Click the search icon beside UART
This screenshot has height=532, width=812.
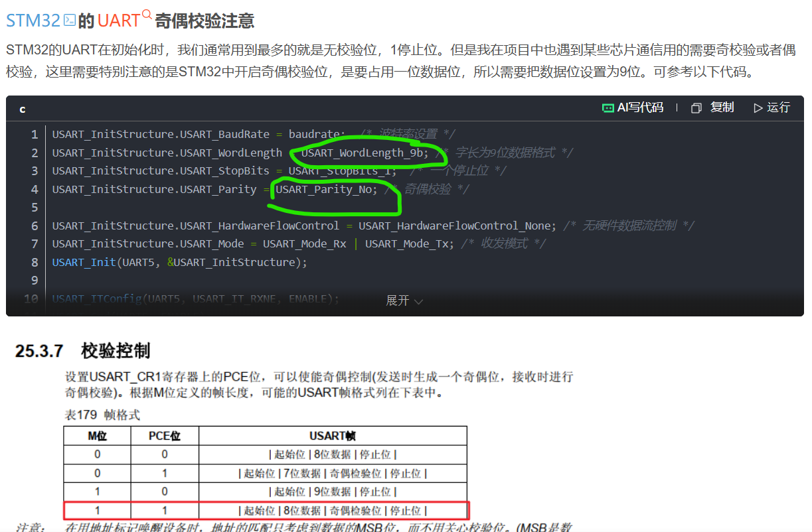(x=147, y=15)
